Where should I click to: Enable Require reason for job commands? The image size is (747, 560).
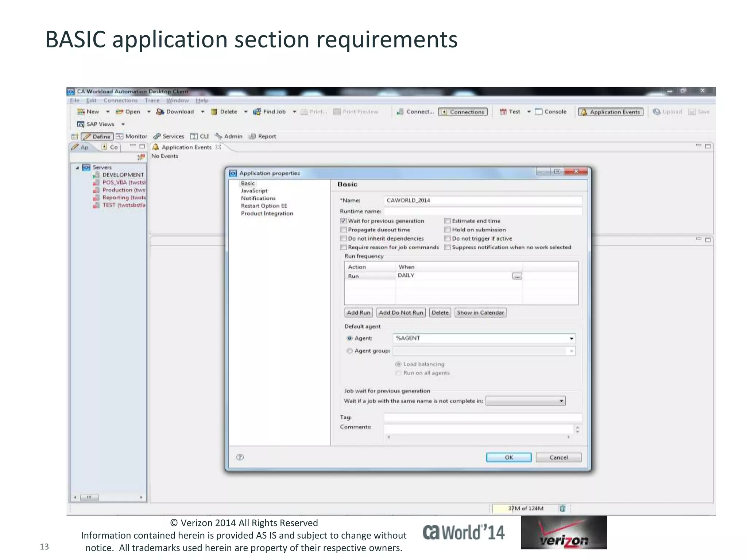343,247
